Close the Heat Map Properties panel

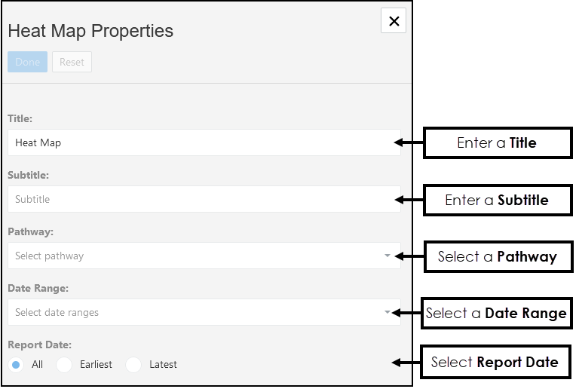click(x=394, y=21)
